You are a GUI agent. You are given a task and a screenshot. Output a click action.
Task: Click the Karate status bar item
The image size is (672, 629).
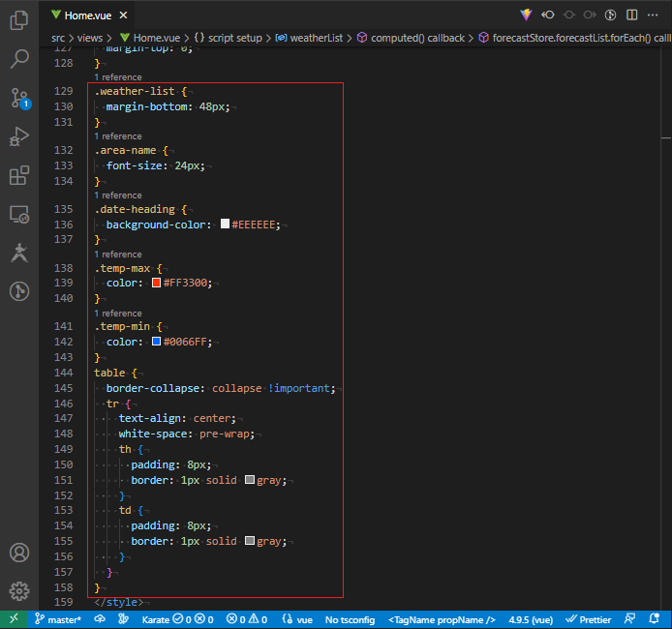click(x=177, y=619)
